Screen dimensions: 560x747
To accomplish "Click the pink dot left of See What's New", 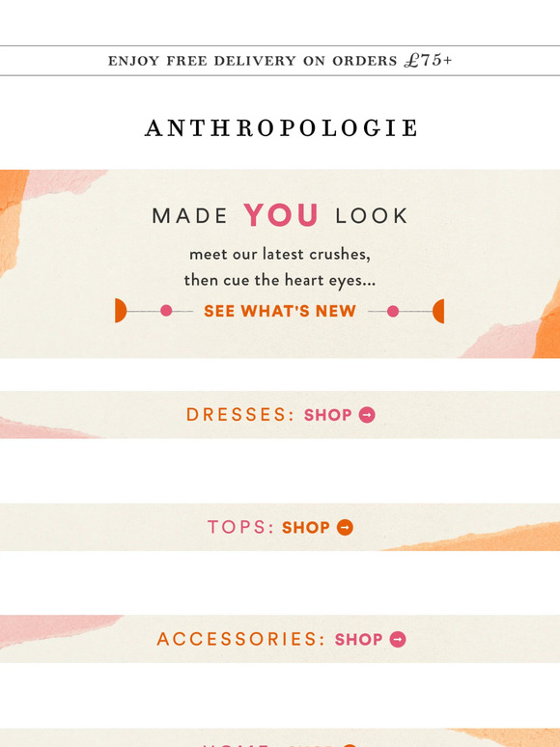I will tap(166, 311).
